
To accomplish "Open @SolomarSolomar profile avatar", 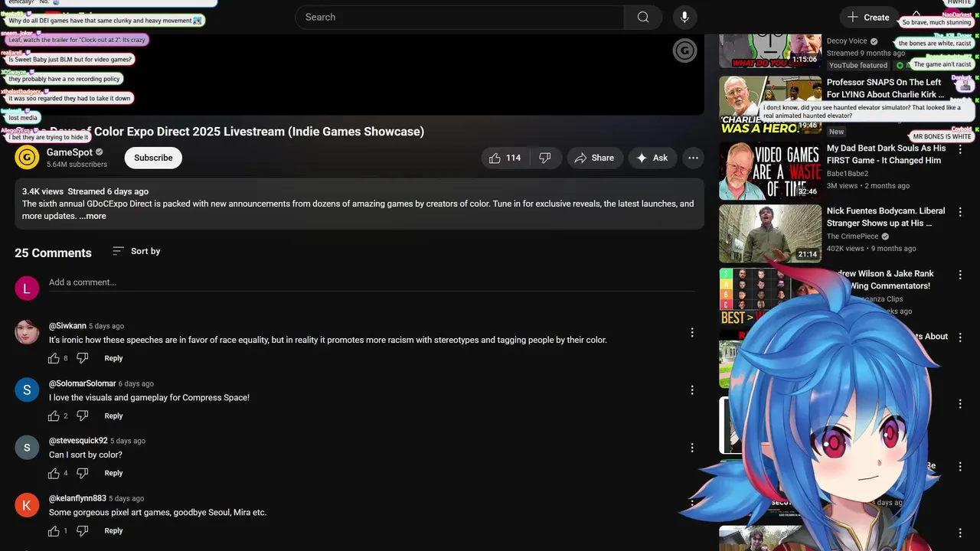I will (27, 390).
